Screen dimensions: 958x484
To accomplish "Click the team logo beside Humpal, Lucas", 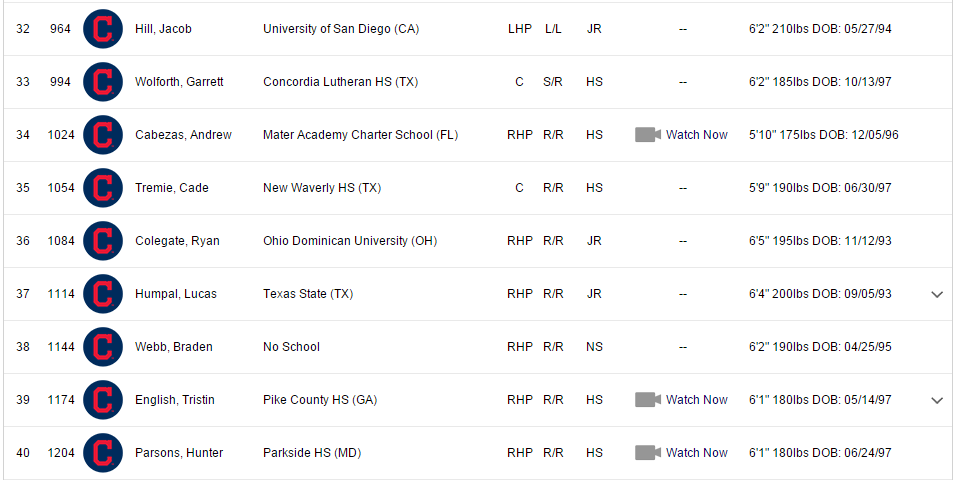I will (102, 294).
